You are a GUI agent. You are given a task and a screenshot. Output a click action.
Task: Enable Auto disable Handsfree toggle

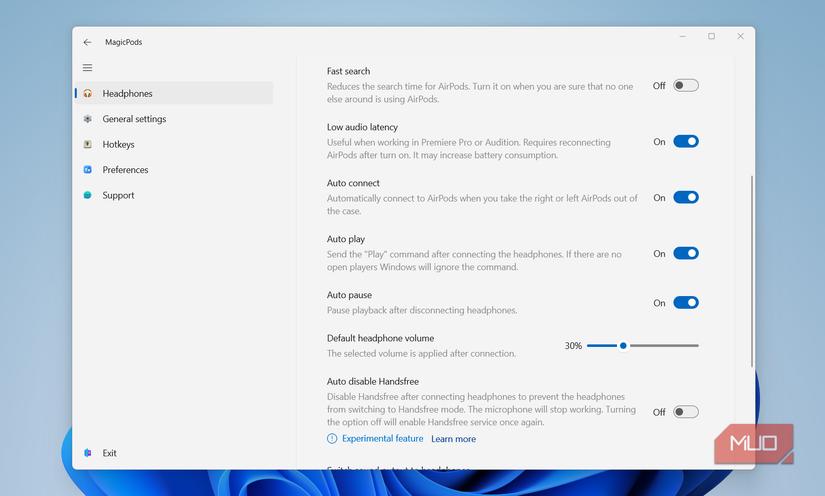686,412
